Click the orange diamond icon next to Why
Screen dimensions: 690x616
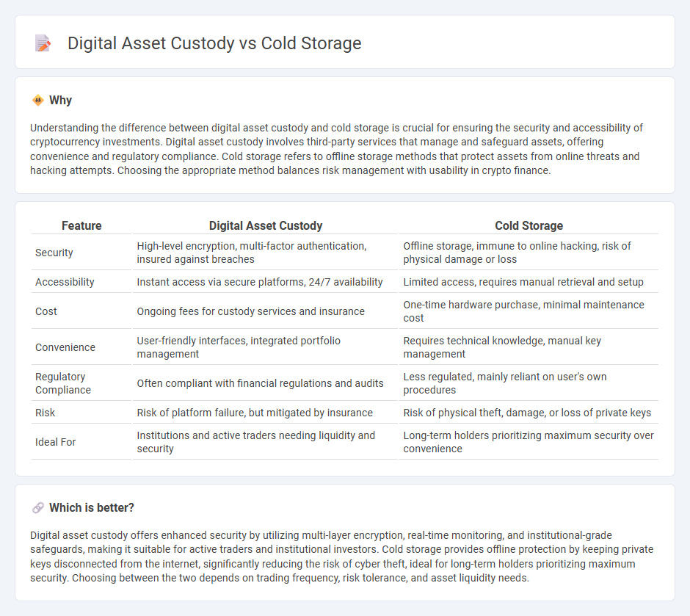(x=38, y=101)
